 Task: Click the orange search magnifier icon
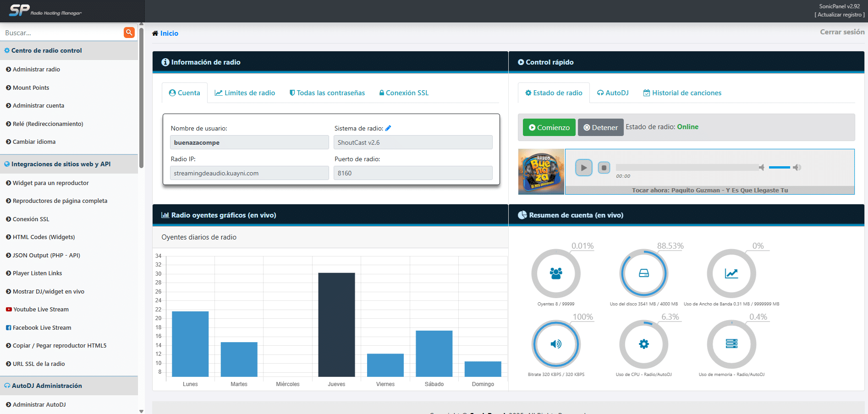click(x=129, y=33)
